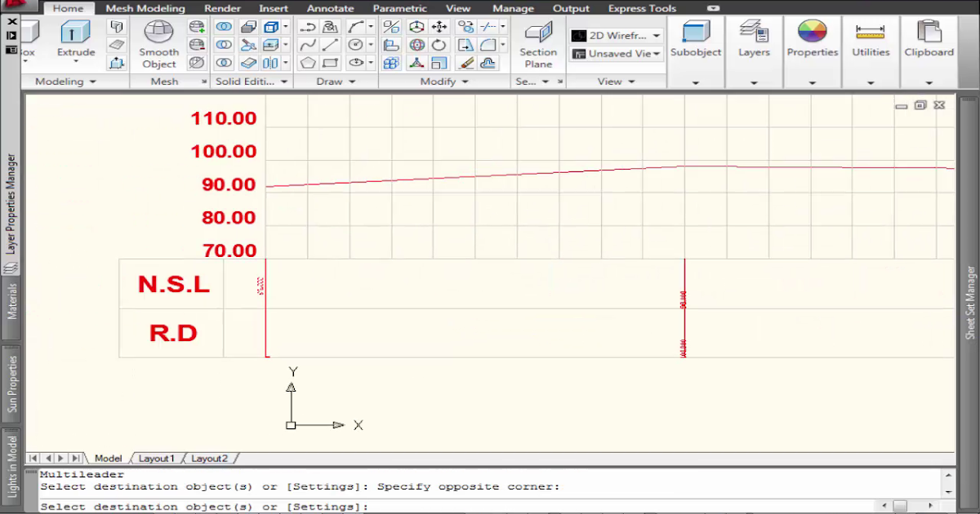980x514 pixels.
Task: Select the Polygon tool in Draw panel
Action: [x=308, y=63]
